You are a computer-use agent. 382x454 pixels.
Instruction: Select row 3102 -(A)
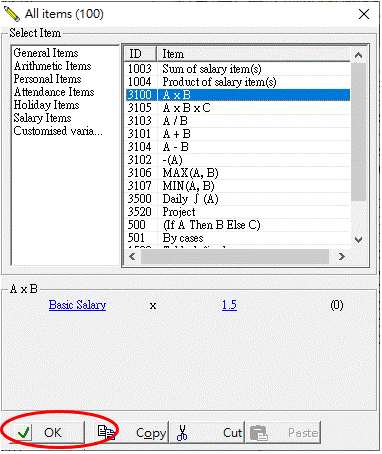click(238, 160)
